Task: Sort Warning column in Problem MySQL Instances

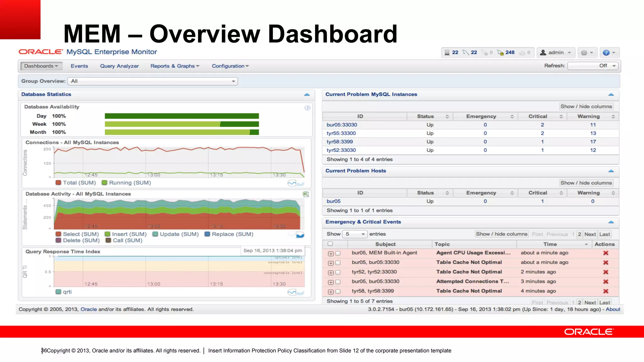Action: point(613,117)
